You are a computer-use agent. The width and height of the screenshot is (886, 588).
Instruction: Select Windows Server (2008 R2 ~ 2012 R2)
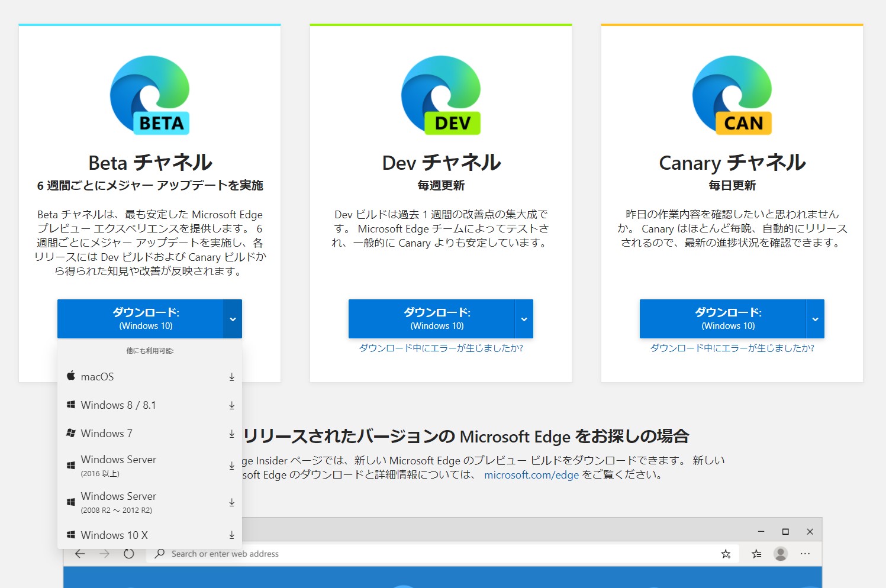click(x=118, y=502)
